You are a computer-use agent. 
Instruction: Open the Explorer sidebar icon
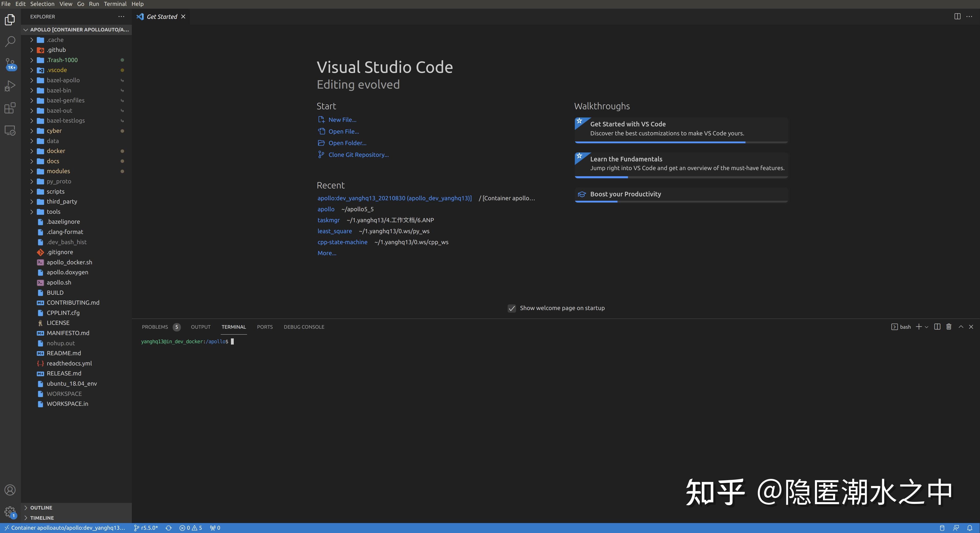10,20
